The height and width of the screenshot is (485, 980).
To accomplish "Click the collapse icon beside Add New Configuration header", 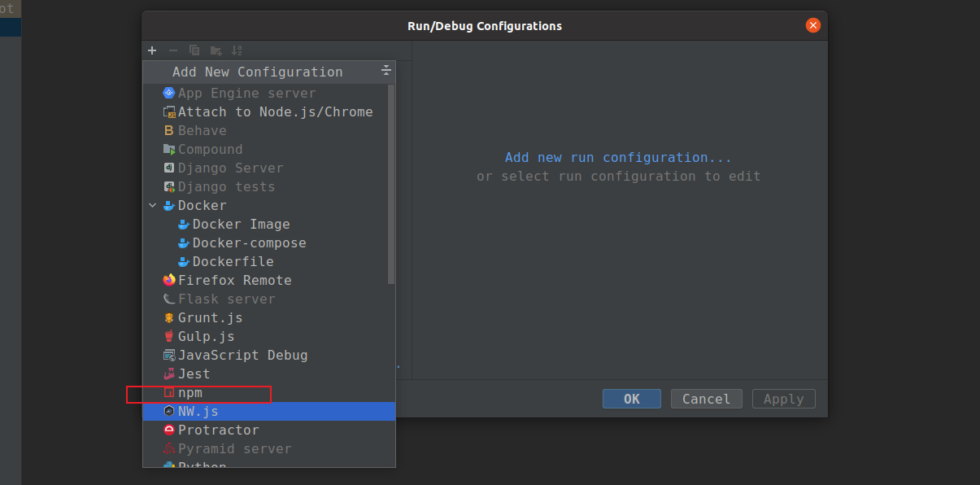I will coord(386,72).
